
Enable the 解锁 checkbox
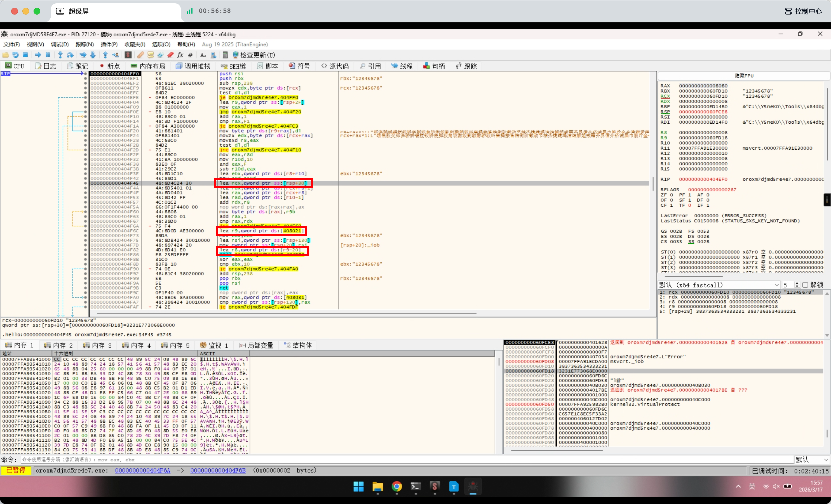(805, 285)
